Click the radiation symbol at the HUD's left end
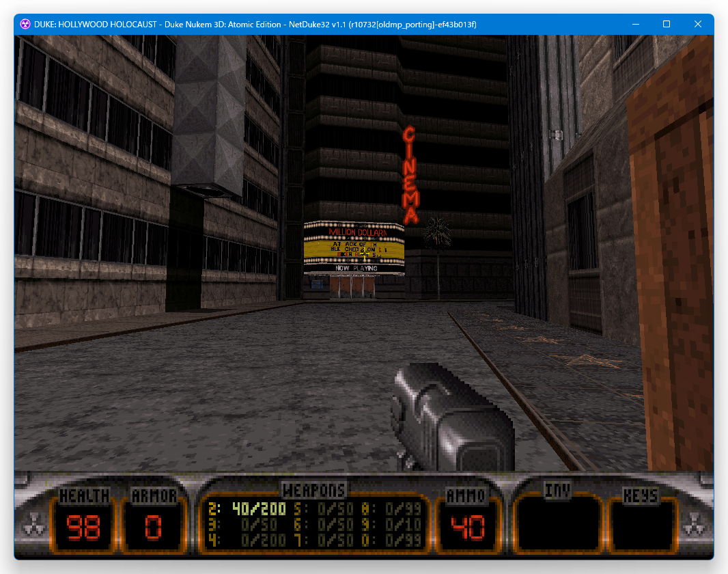 point(34,525)
